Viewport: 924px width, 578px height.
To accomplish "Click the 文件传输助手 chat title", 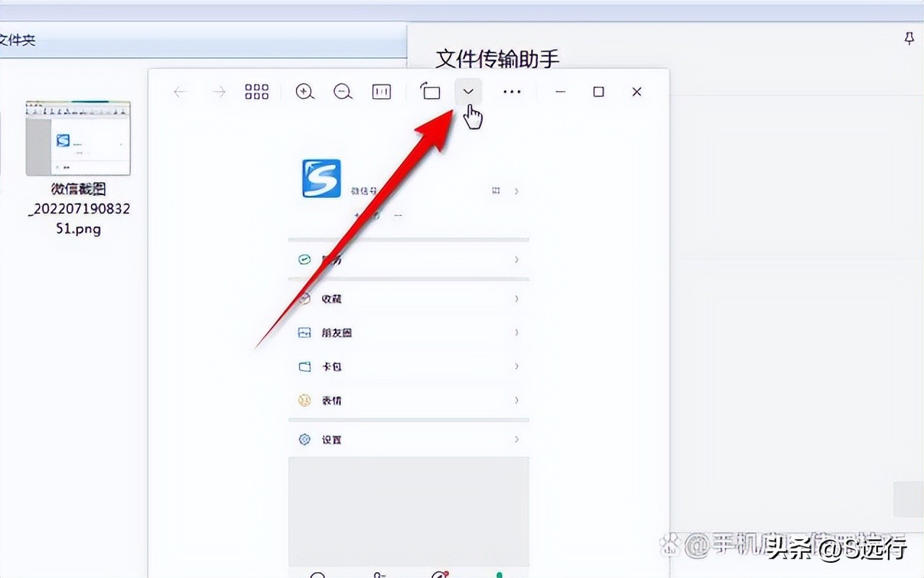I will point(497,59).
